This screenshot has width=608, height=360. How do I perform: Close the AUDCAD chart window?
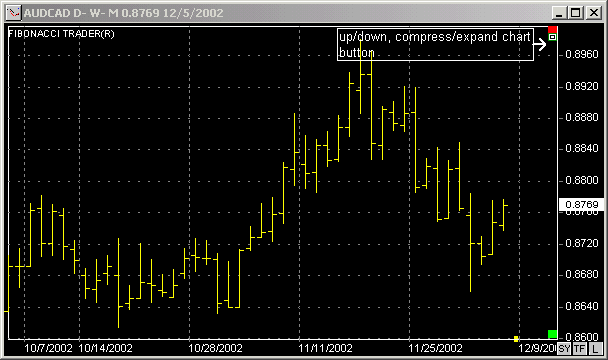tap(594, 13)
